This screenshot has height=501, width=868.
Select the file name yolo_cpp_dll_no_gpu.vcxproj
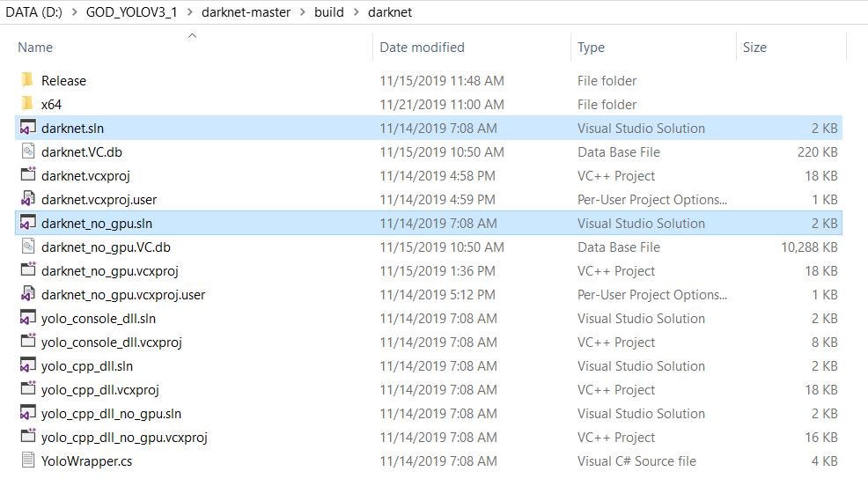click(124, 438)
